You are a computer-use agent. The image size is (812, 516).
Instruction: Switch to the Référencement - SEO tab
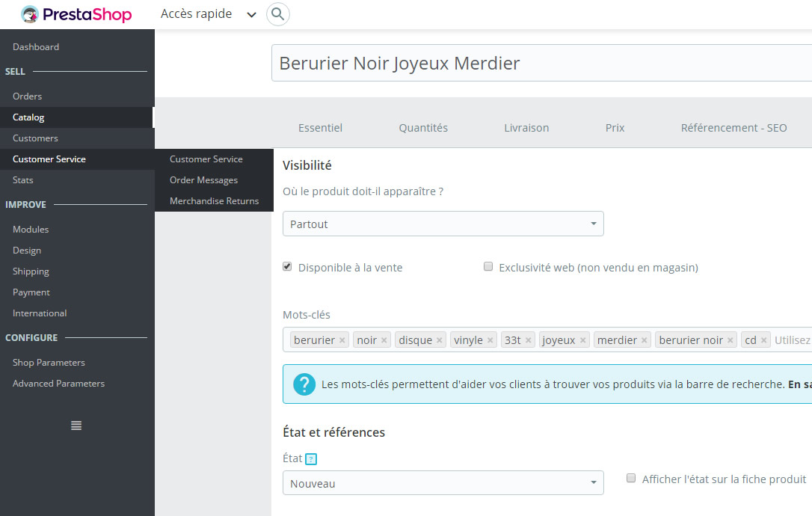pyautogui.click(x=733, y=128)
